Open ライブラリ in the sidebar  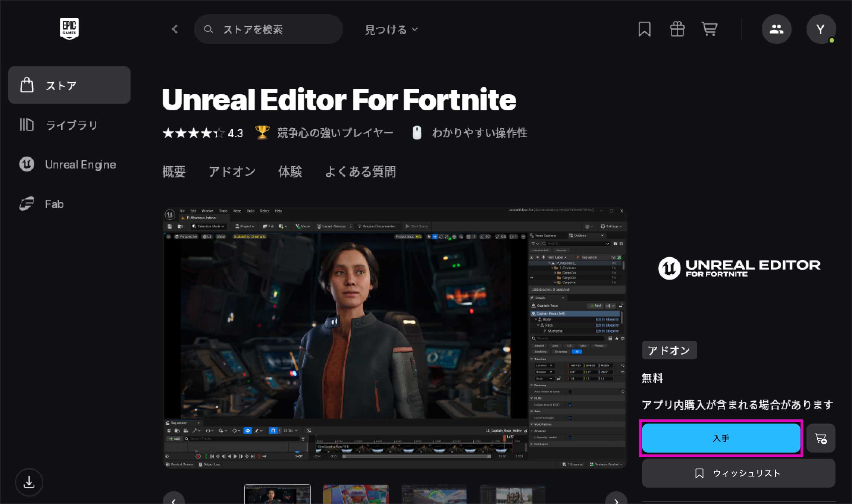coord(71,125)
